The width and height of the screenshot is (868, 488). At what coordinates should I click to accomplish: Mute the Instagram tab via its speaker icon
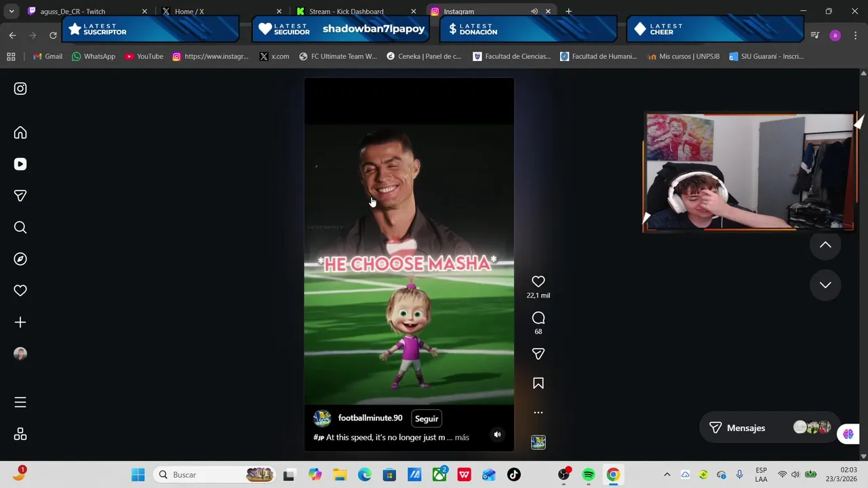point(534,12)
